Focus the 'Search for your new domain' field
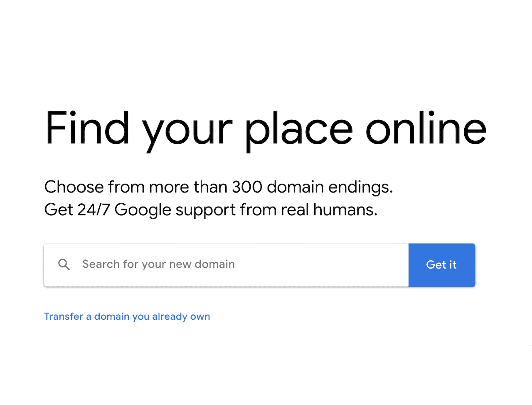 coord(226,265)
